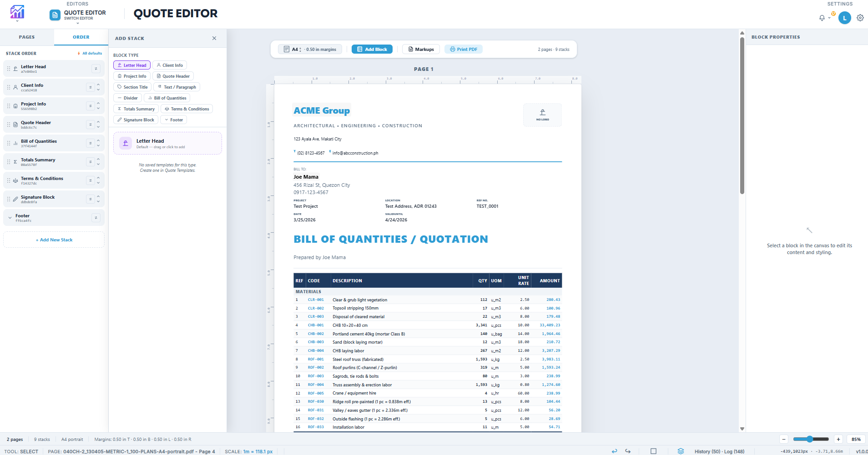Click Add New Stack link
Viewport: 868px width, 455px height.
pos(54,240)
